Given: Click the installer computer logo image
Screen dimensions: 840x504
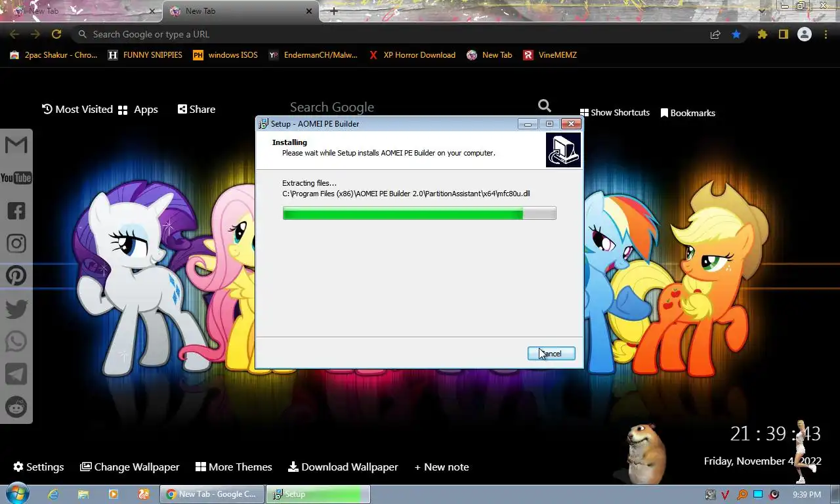Looking at the screenshot, I should click(x=563, y=150).
